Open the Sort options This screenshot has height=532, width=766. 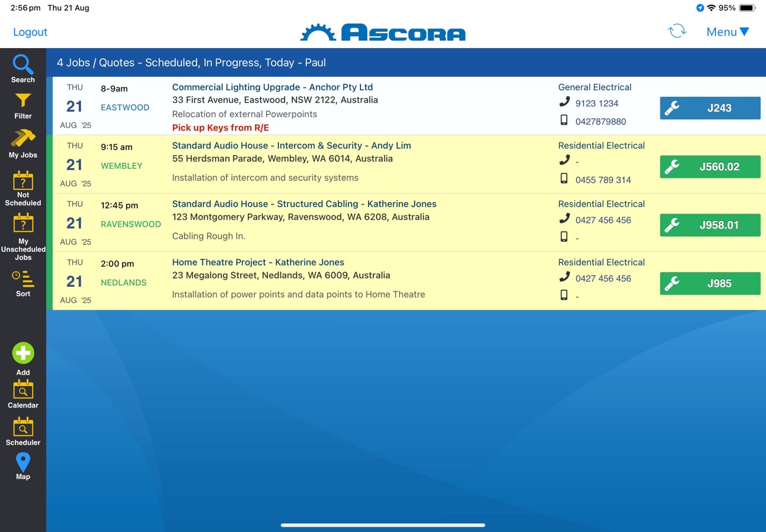[x=23, y=284]
